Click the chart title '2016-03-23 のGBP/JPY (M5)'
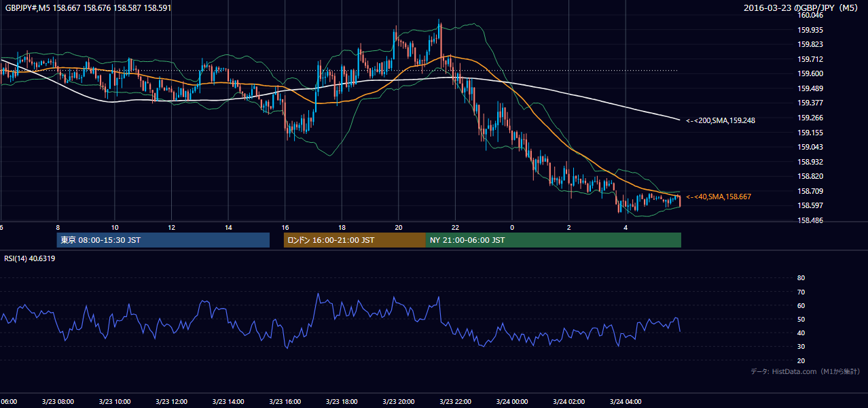This screenshot has height=408, width=868. click(801, 8)
